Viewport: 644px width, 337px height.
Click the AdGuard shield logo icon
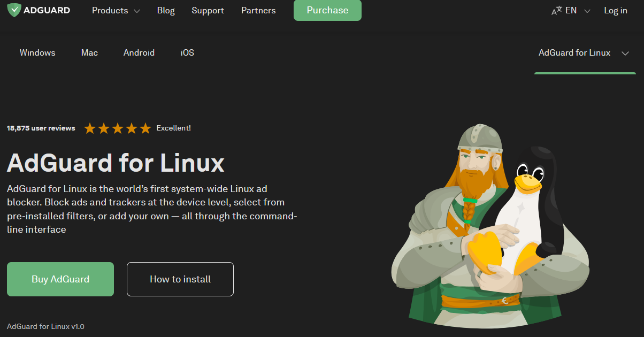(14, 10)
